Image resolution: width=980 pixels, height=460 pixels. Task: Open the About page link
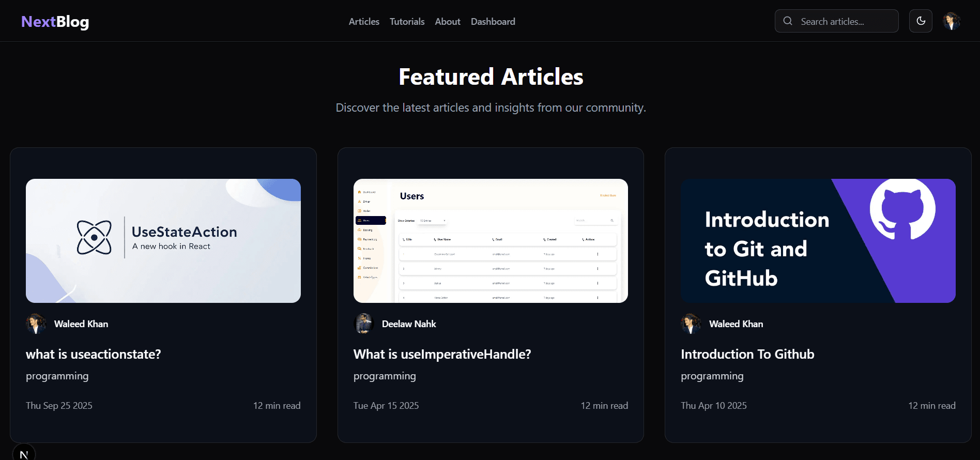(x=448, y=22)
